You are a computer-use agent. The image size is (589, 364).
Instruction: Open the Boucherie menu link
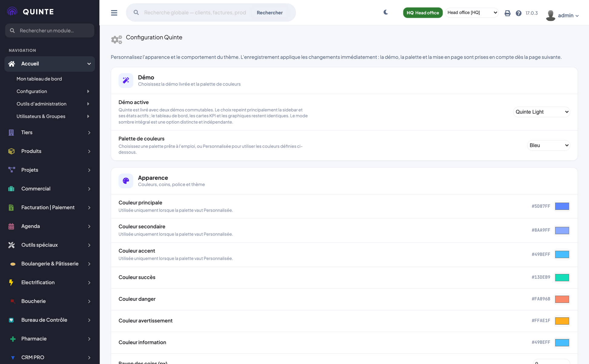50,301
